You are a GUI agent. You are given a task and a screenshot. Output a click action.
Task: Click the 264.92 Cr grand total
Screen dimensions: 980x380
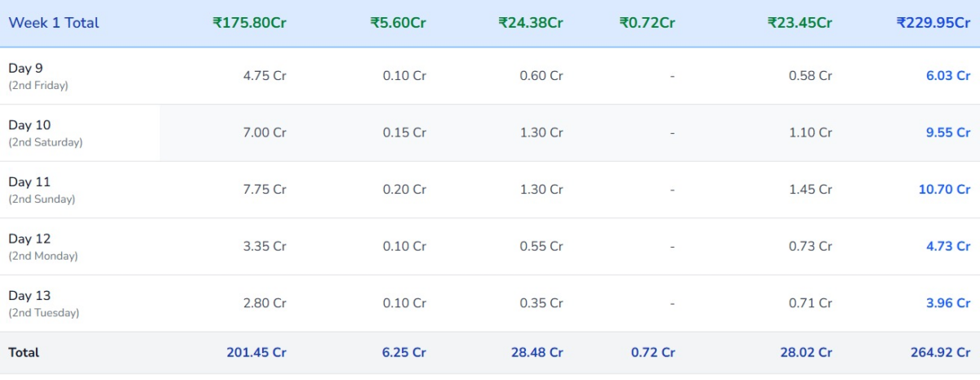(x=941, y=353)
